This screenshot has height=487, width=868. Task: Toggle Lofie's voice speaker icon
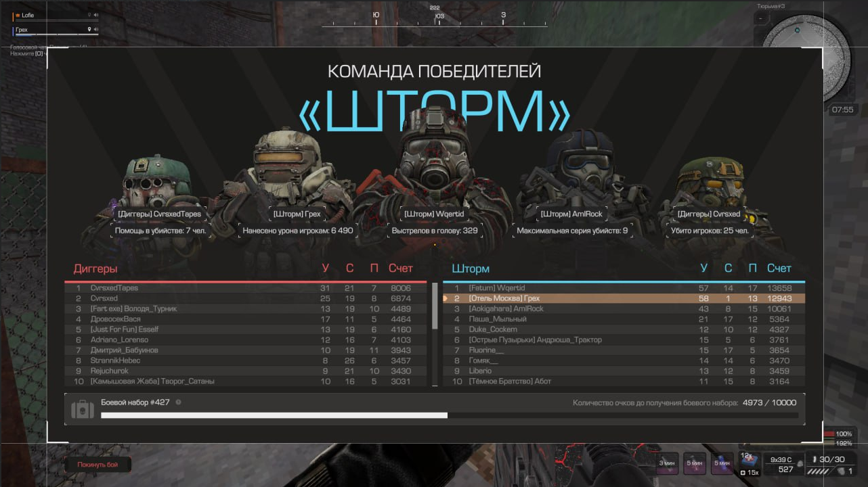(x=96, y=15)
